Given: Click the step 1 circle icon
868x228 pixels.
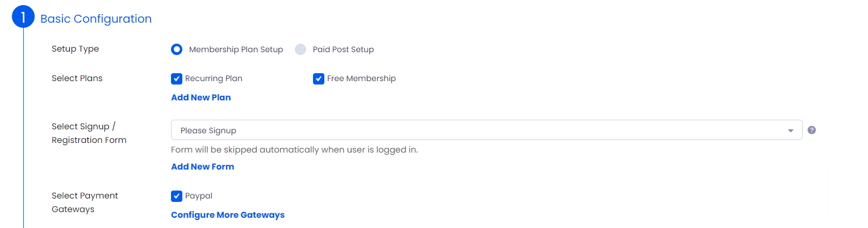Looking at the screenshot, I should 23,18.
